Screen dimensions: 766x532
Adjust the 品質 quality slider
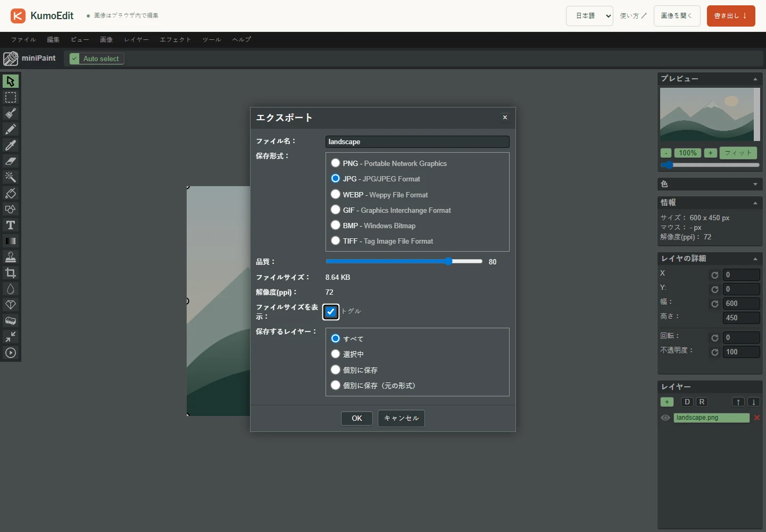[404, 261]
